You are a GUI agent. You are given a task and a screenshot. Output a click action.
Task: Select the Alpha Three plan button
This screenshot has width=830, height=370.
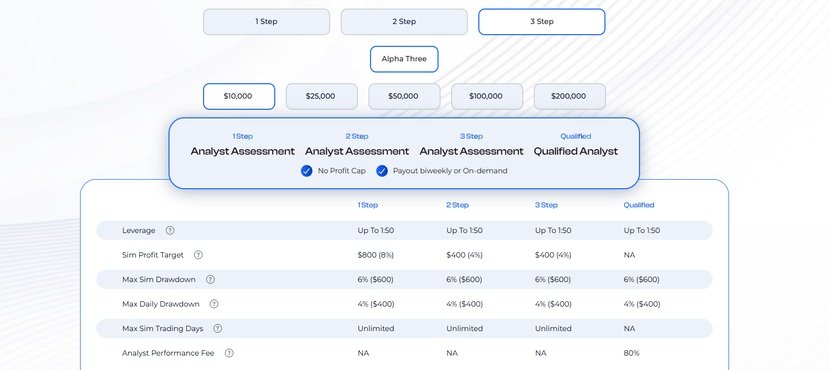(x=404, y=59)
